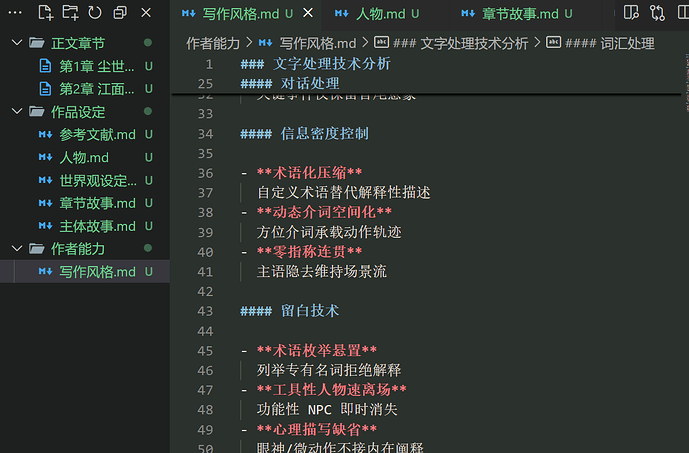689x453 pixels.
Task: Click the folder icon of 正文章节
Action: tap(37, 43)
